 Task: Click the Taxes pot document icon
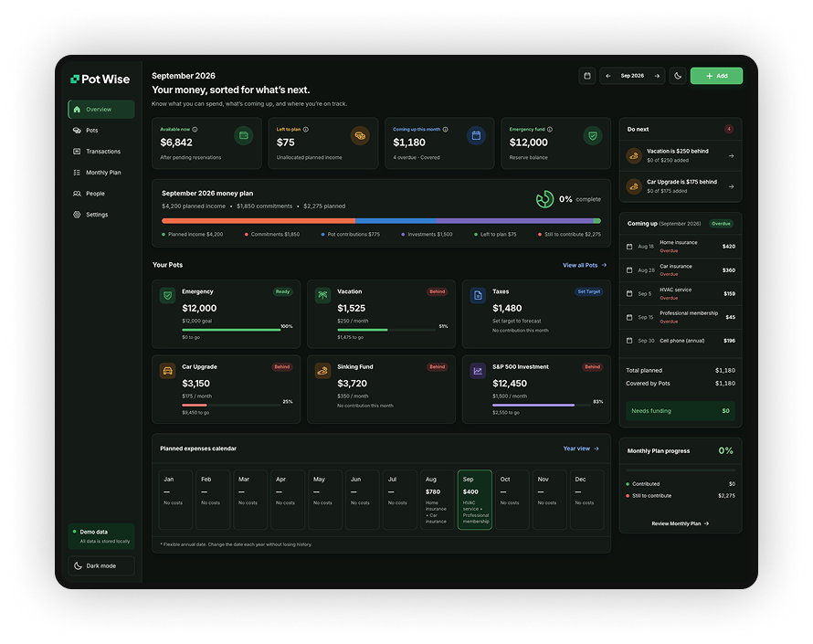pyautogui.click(x=478, y=296)
